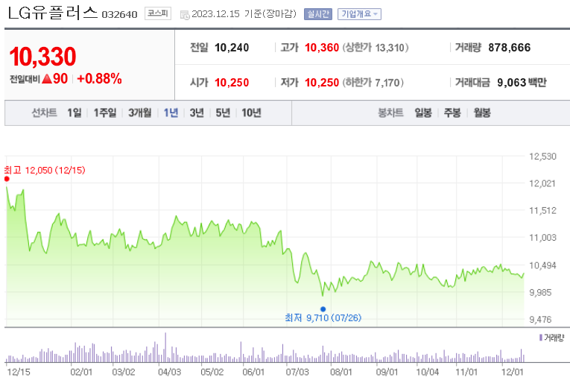
Task: Switch to 월봉 candle chart
Action: pos(482,113)
